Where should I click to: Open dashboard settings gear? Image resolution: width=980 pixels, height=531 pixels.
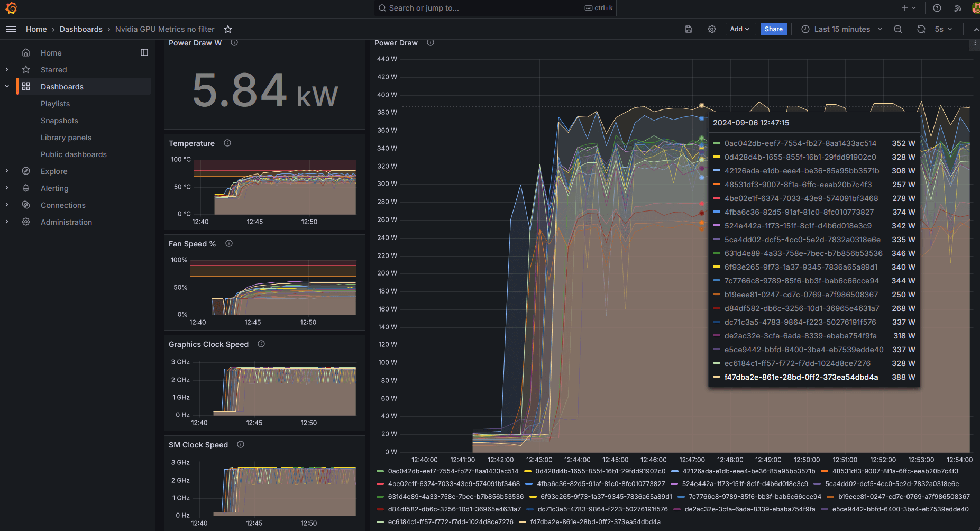pyautogui.click(x=712, y=29)
